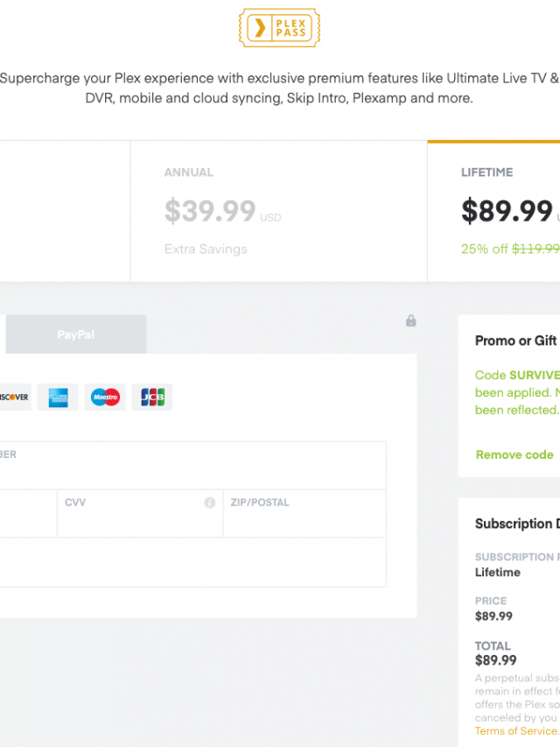Click the Promo or Gift heading
The height and width of the screenshot is (747, 560).
pyautogui.click(x=516, y=341)
